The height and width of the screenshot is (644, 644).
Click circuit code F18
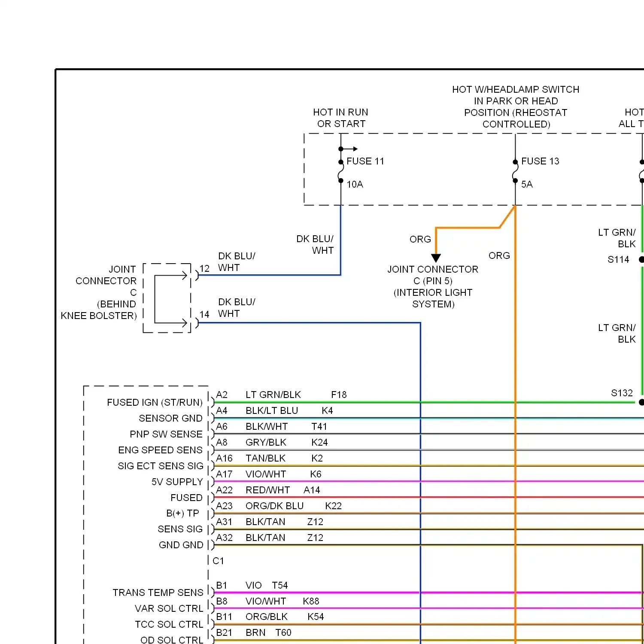339,395
